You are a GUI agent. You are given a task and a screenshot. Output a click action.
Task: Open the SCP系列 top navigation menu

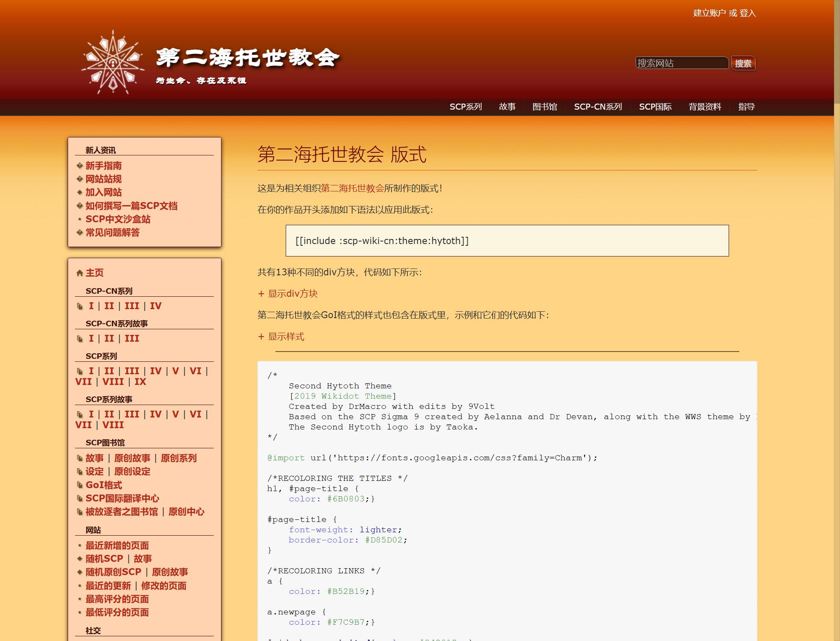tap(466, 107)
